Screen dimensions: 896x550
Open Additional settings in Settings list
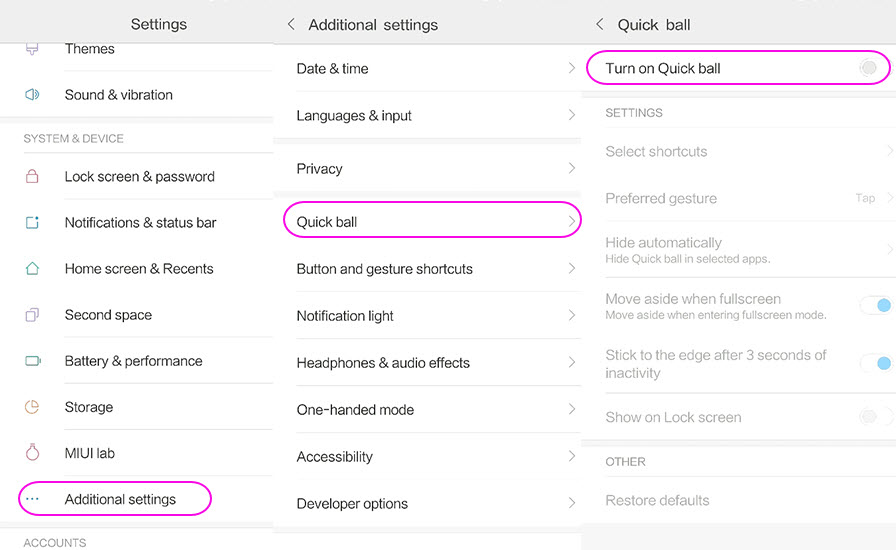point(120,499)
